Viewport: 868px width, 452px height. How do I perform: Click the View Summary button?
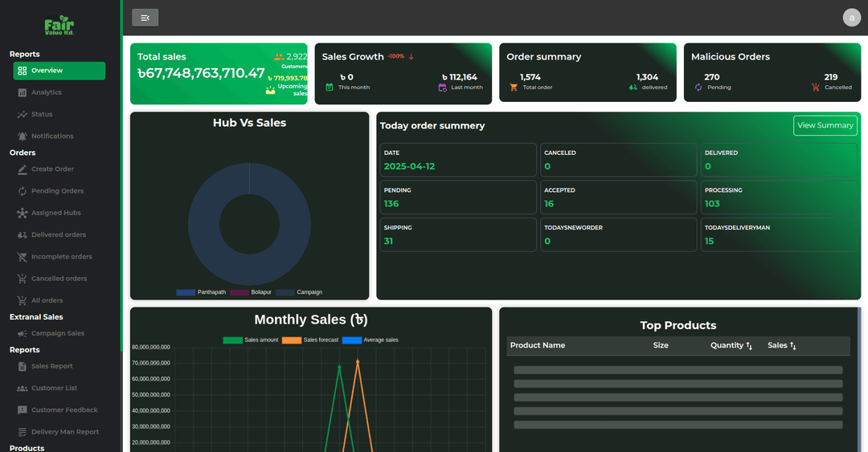(825, 125)
